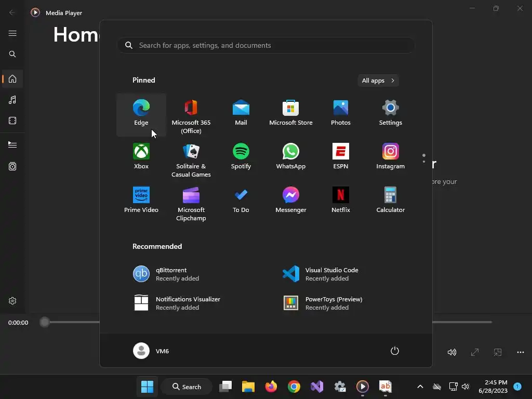Click Media Player back arrow
The image size is (532, 399).
point(12,12)
